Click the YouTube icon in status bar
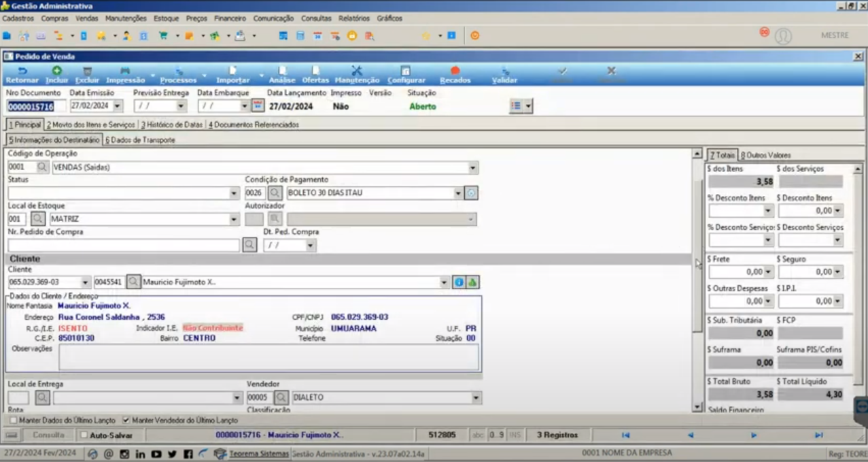 [x=156, y=454]
